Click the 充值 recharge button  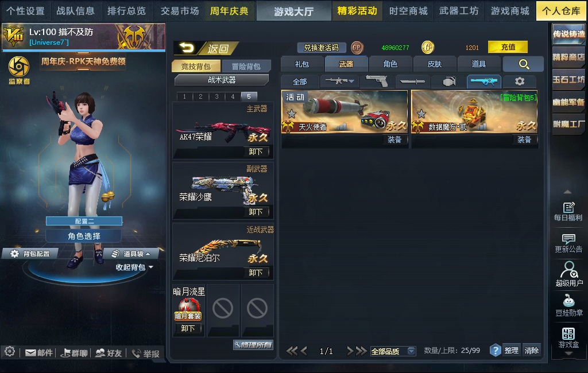tap(508, 47)
